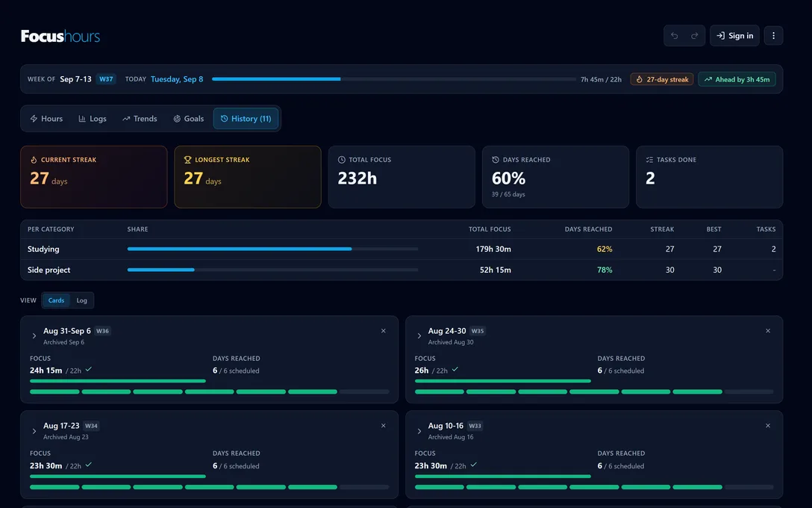Select the Cards view toggle

[56, 300]
